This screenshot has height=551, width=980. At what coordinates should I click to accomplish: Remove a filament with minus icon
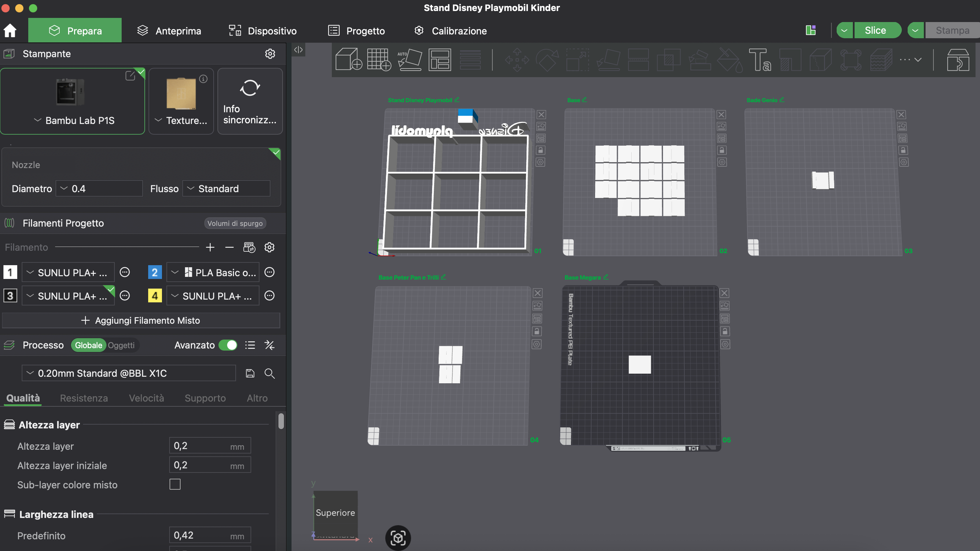click(229, 248)
